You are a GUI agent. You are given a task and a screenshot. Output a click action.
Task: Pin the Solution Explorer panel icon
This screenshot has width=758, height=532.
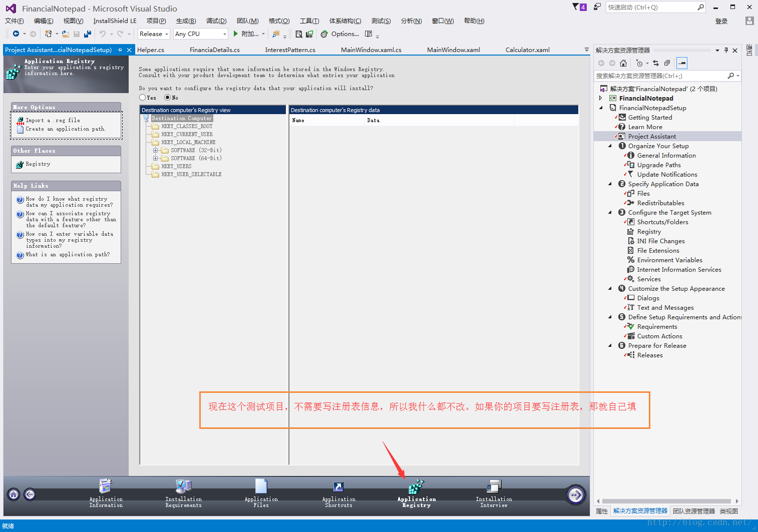[726, 50]
